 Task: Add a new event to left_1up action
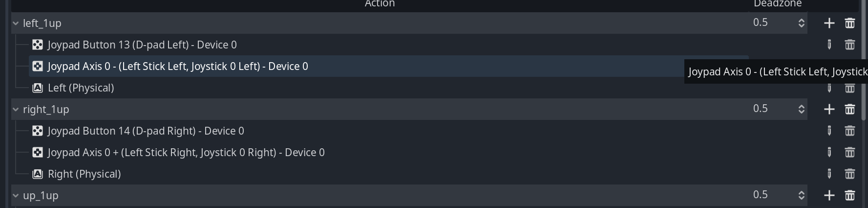829,23
